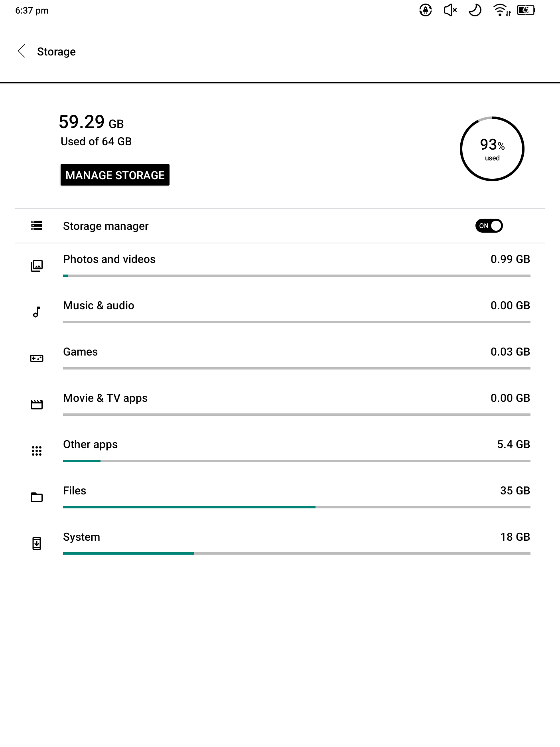Click the Other apps grid icon
Image resolution: width=560 pixels, height=747 pixels.
[37, 451]
